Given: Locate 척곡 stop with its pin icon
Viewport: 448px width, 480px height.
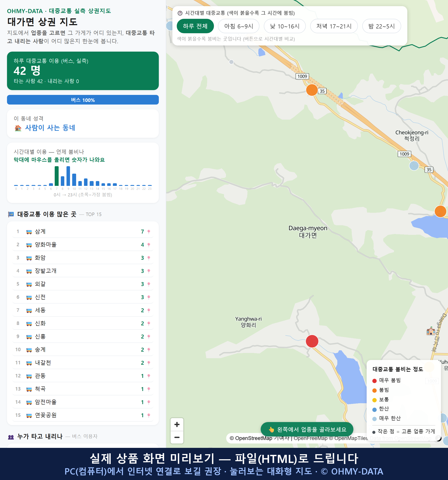Looking at the screenshot, I should pyautogui.click(x=149, y=389).
